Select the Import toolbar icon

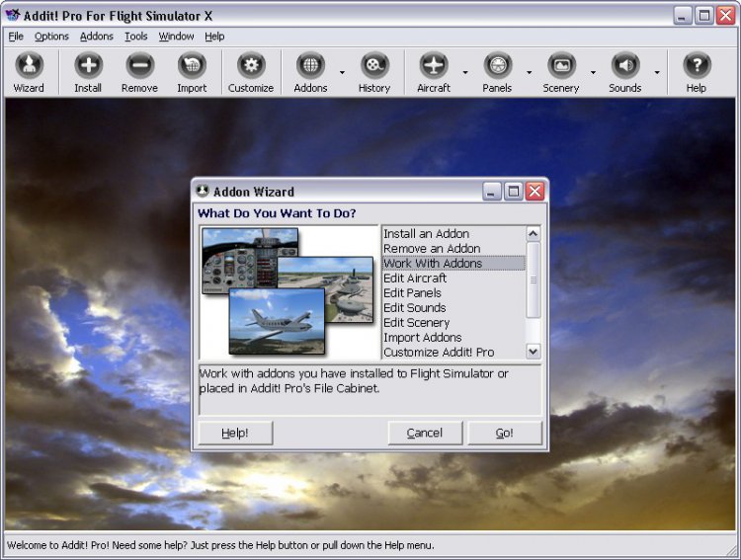(x=192, y=65)
